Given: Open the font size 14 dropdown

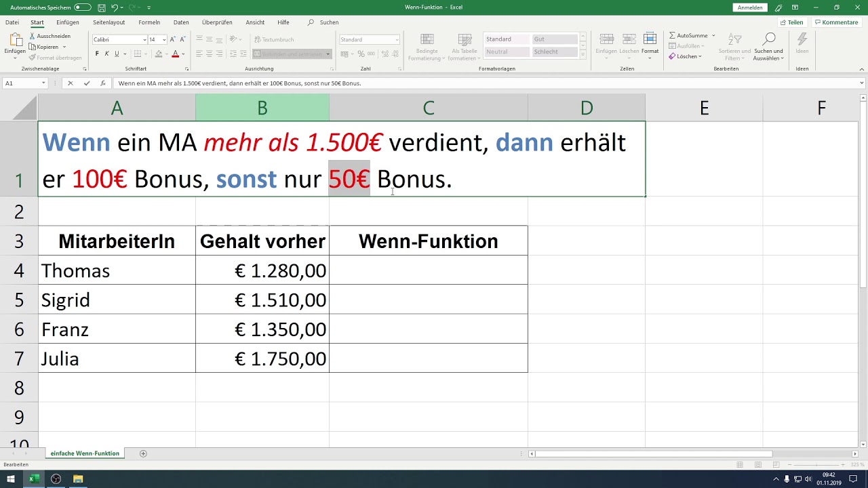Looking at the screenshot, I should 164,40.
